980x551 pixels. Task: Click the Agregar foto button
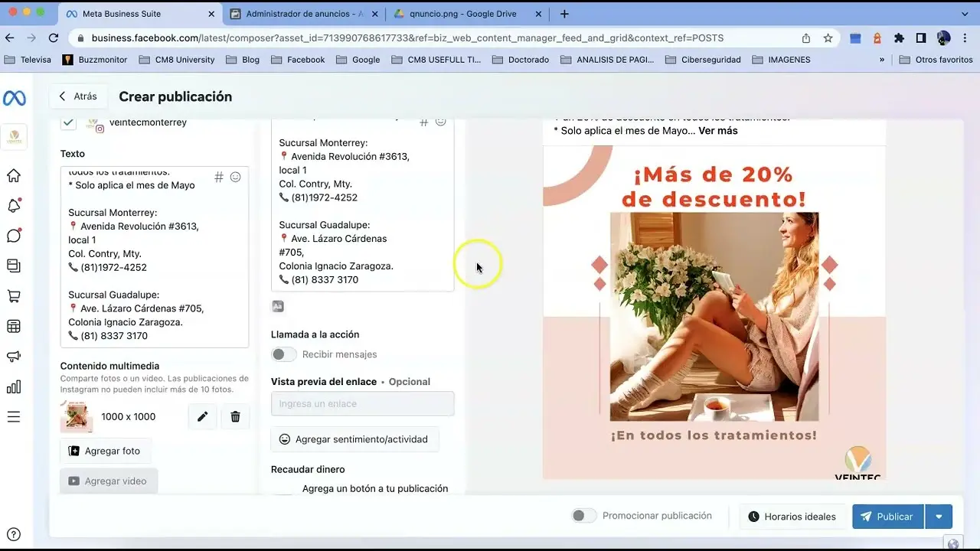tap(106, 451)
